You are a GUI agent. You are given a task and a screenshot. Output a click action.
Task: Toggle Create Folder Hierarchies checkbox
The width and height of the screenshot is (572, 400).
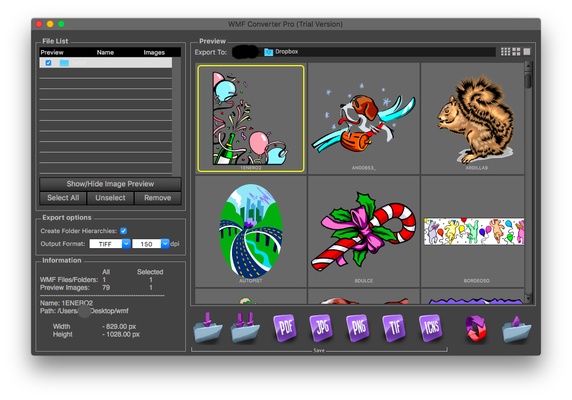pos(124,230)
